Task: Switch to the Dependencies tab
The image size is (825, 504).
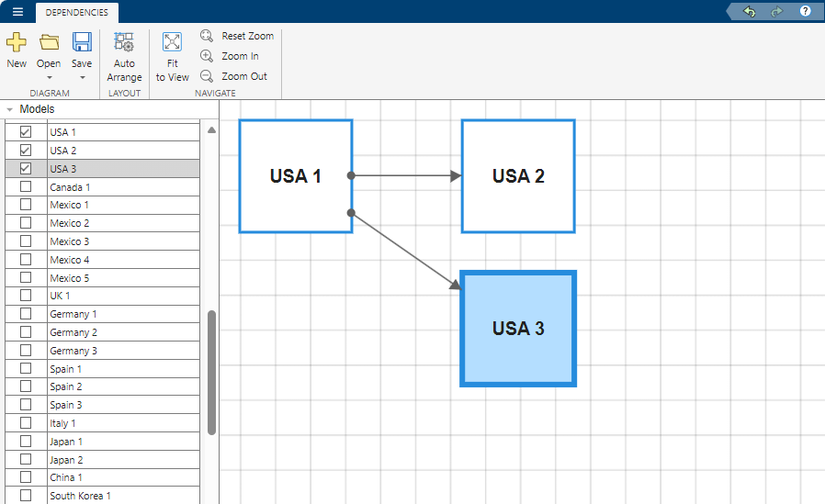Action: tap(77, 12)
